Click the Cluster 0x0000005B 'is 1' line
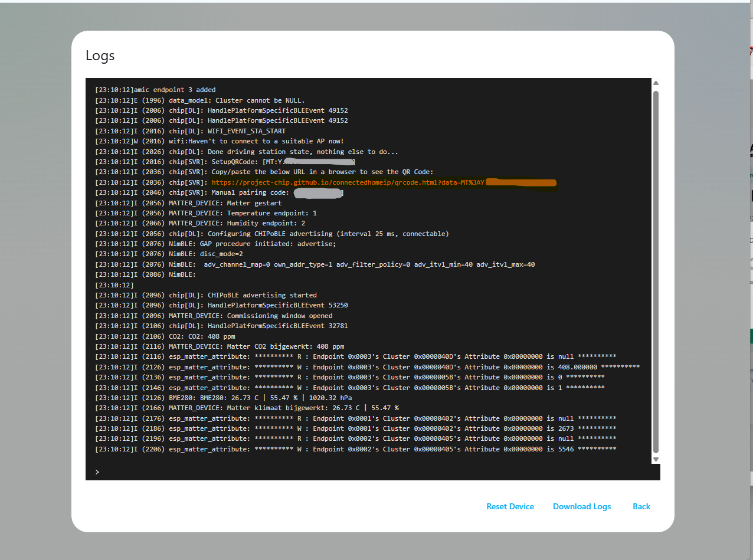This screenshot has width=753, height=560. [x=350, y=388]
